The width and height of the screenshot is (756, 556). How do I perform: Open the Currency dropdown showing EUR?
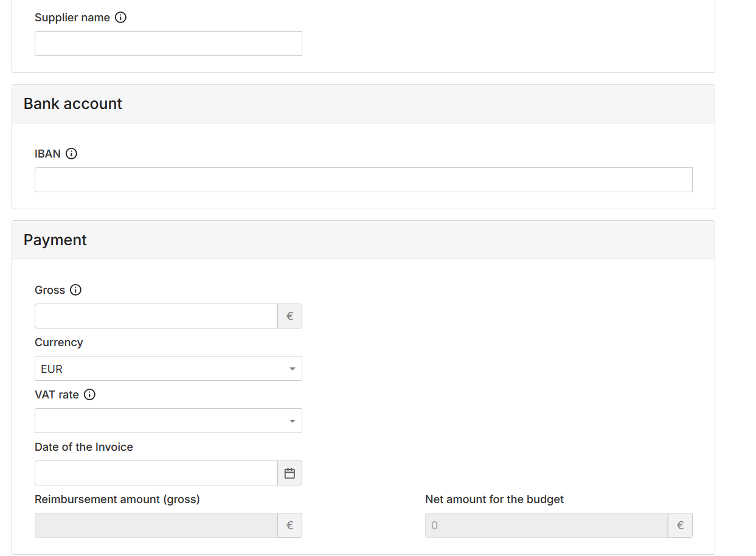pos(168,369)
